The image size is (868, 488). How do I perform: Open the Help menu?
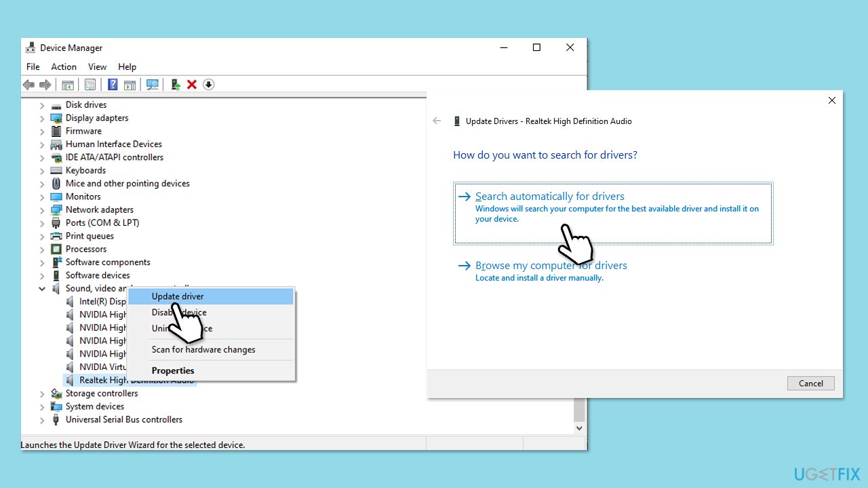tap(127, 66)
